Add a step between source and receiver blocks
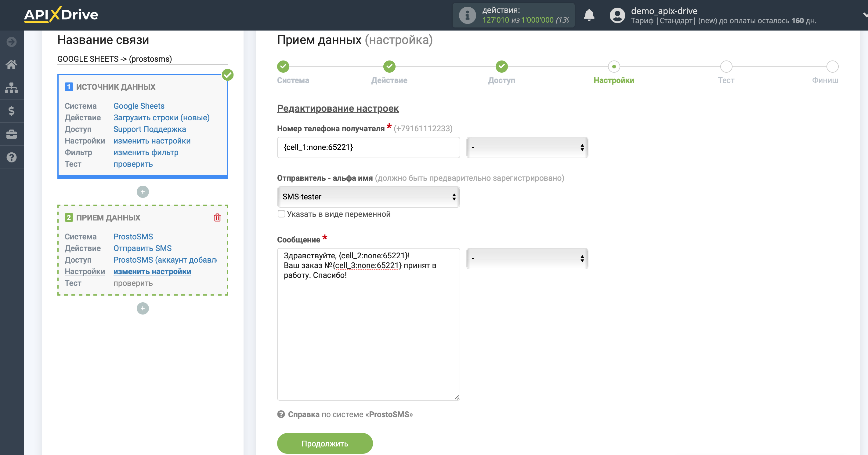 click(143, 192)
